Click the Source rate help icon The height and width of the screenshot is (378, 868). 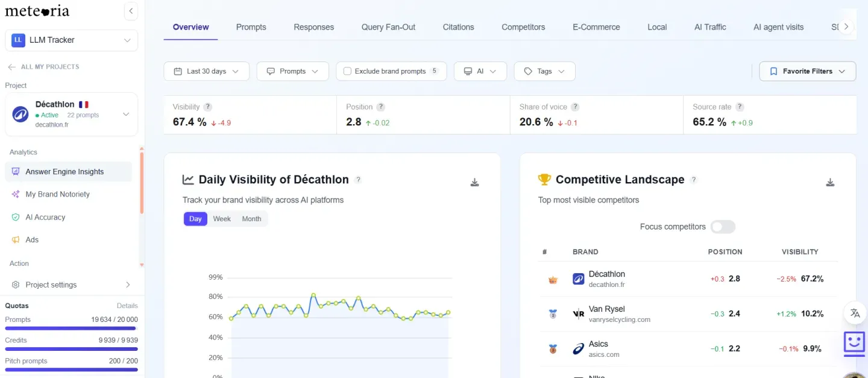pyautogui.click(x=740, y=107)
